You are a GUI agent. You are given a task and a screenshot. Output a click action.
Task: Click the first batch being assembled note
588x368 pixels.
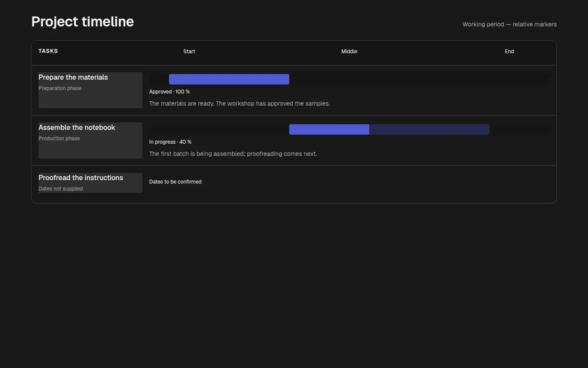pyautogui.click(x=233, y=154)
